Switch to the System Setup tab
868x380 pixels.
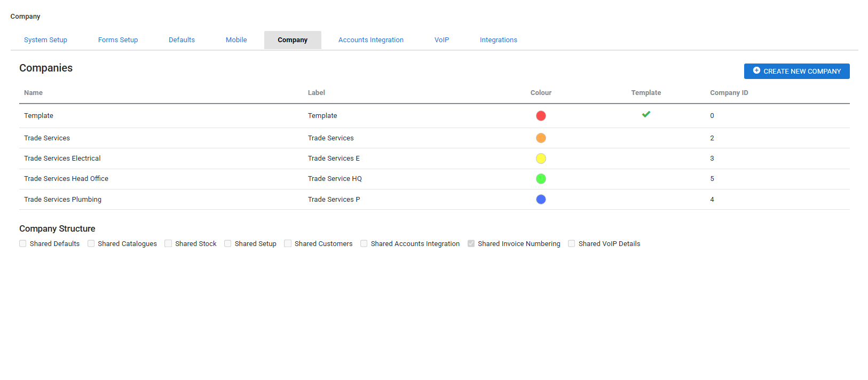tap(45, 40)
